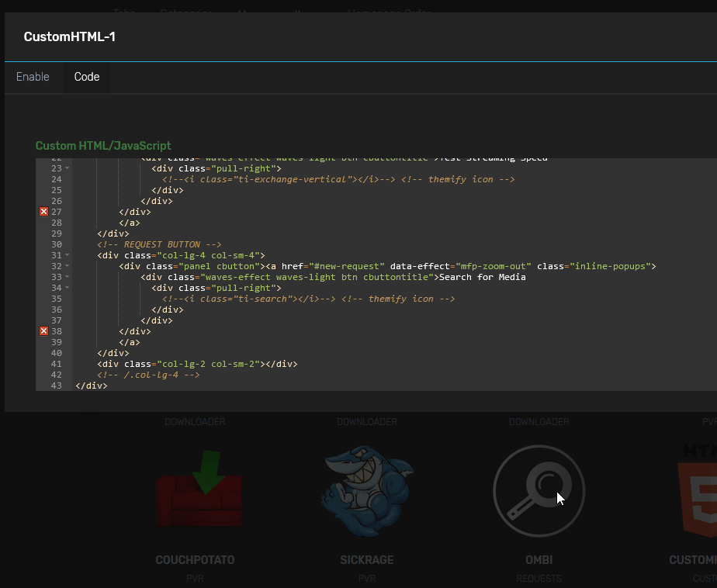This screenshot has height=588, width=717.
Task: Click the "inline-popups" class value
Action: [610, 266]
